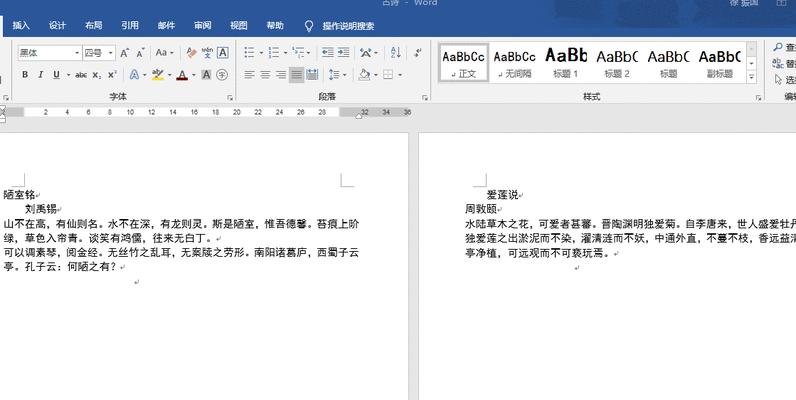
Task: Open paragraph dialog launcher in 段落 group
Action: pyautogui.click(x=425, y=97)
